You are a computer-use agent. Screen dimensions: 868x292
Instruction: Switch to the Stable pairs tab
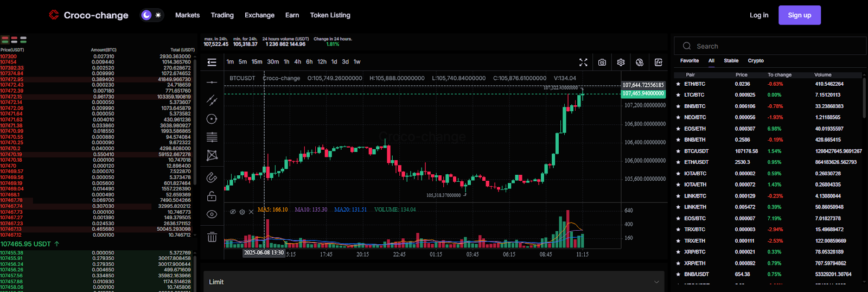[x=731, y=61]
